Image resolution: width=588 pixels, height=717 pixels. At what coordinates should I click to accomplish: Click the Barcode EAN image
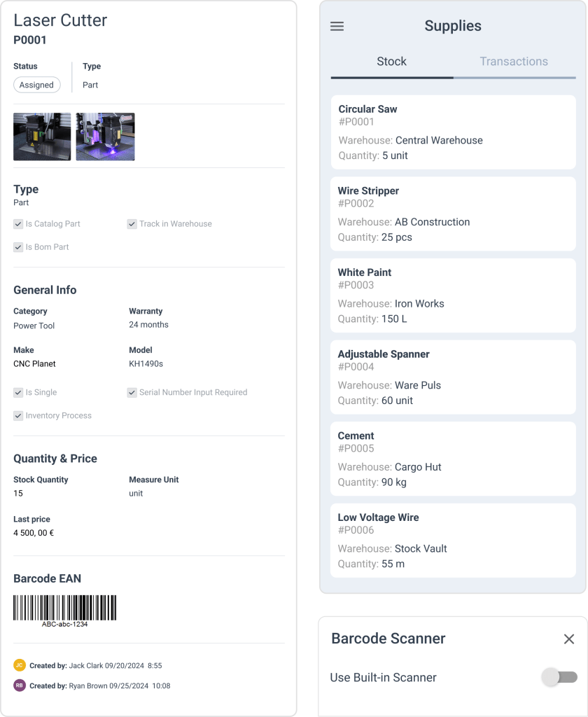65,608
